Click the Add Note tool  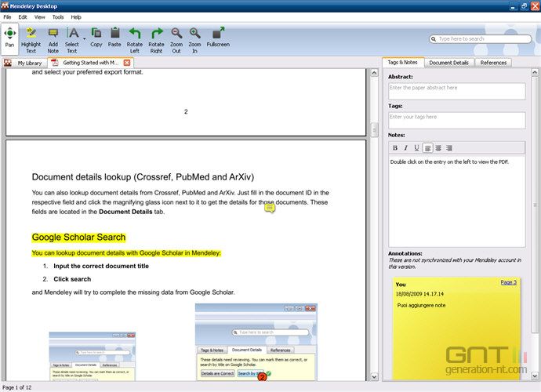tap(53, 38)
